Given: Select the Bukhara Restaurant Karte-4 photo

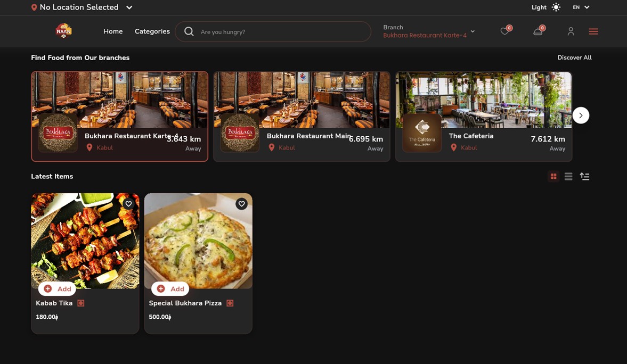Looking at the screenshot, I should pyautogui.click(x=119, y=100).
